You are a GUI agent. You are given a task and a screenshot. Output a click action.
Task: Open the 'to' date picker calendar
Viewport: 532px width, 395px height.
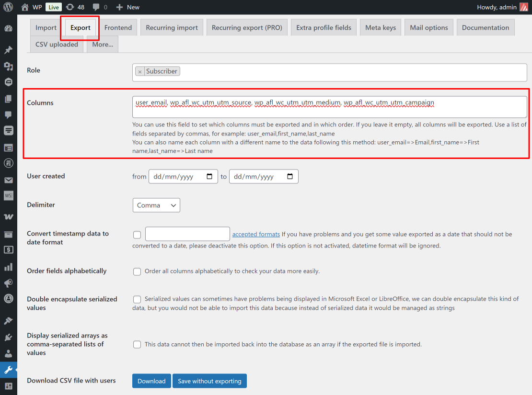click(x=290, y=176)
